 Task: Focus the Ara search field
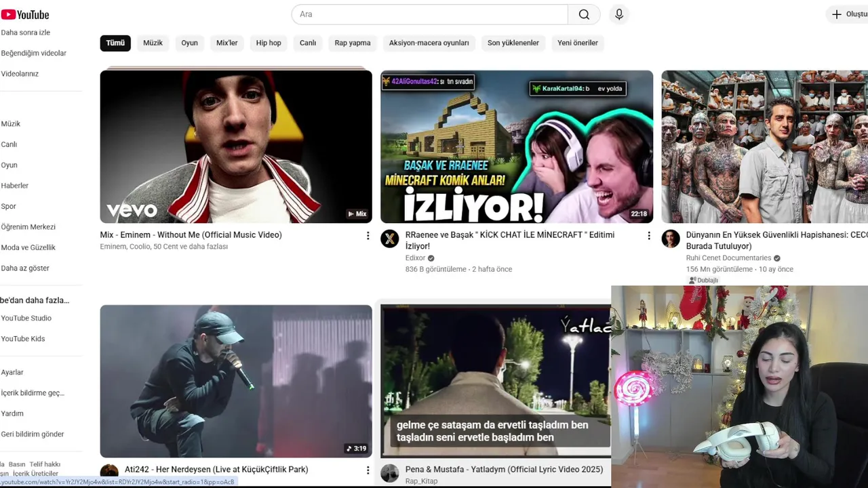pyautogui.click(x=430, y=14)
